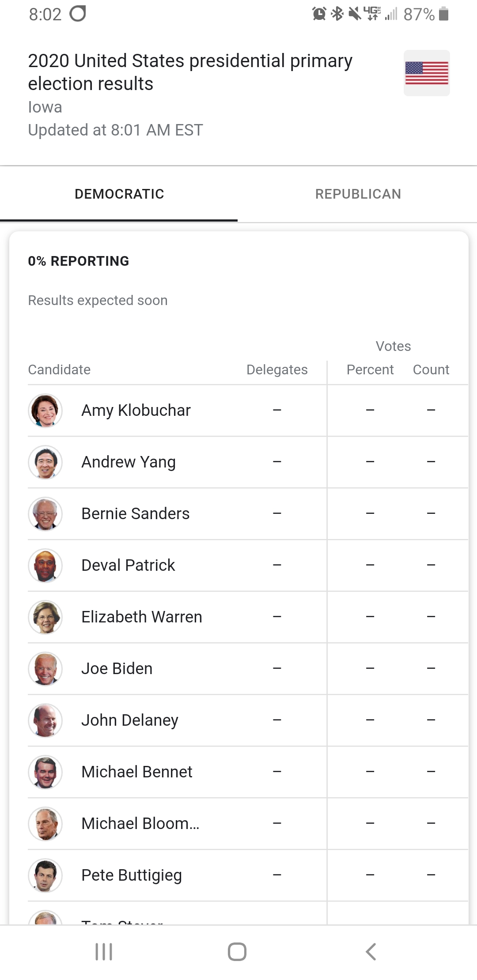Screen dimensions: 477x980
Task: Click the Percent column header
Action: (370, 369)
